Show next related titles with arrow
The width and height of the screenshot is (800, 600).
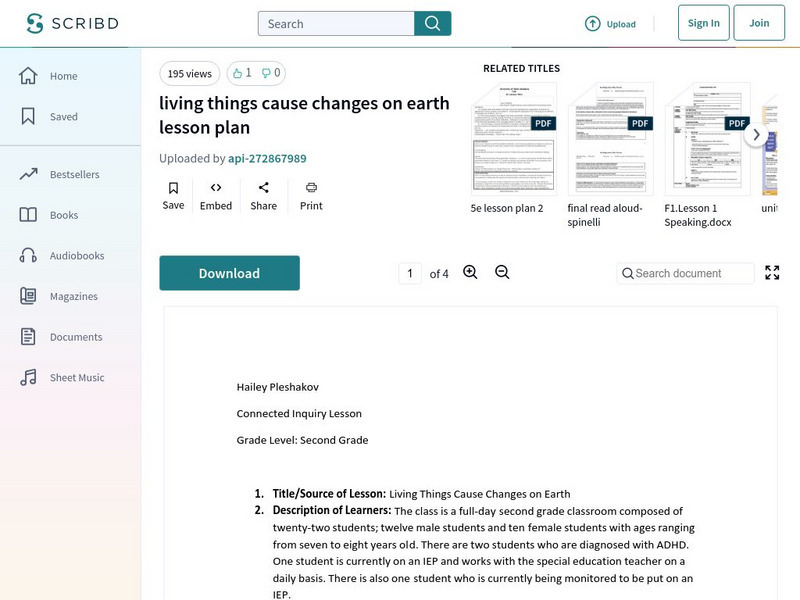tap(756, 135)
